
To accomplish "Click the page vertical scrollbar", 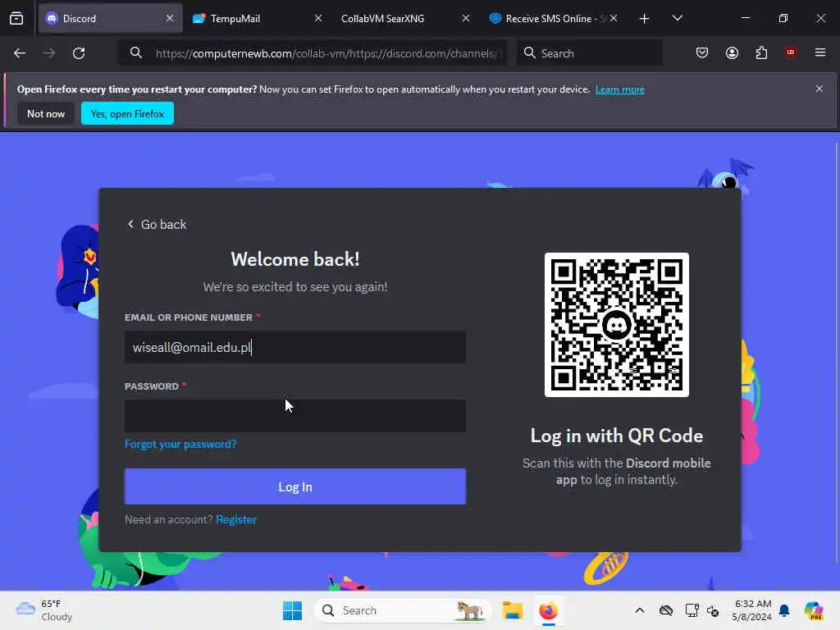I will (836, 354).
